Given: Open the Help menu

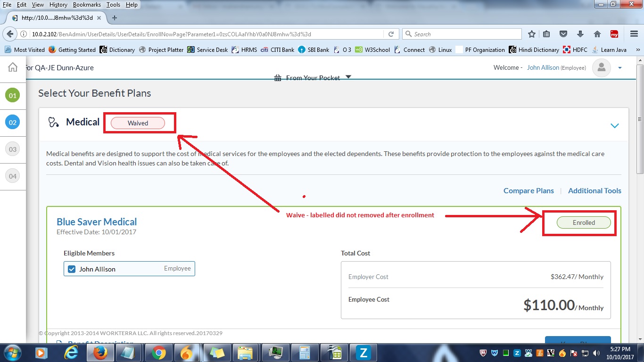Looking at the screenshot, I should (x=132, y=5).
